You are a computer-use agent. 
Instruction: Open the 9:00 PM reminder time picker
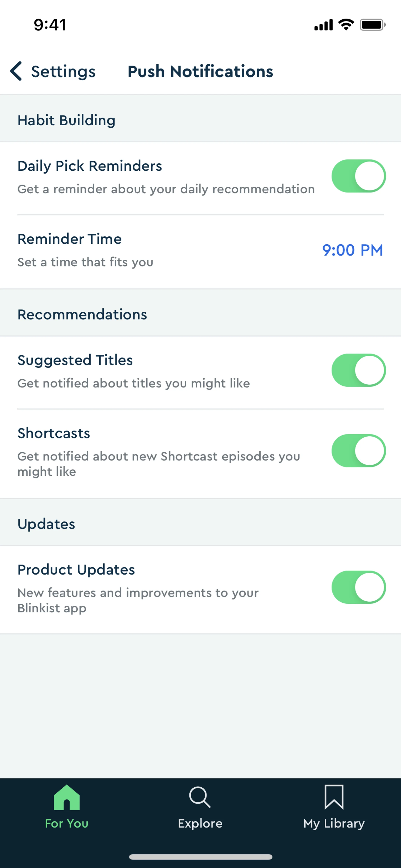[353, 250]
